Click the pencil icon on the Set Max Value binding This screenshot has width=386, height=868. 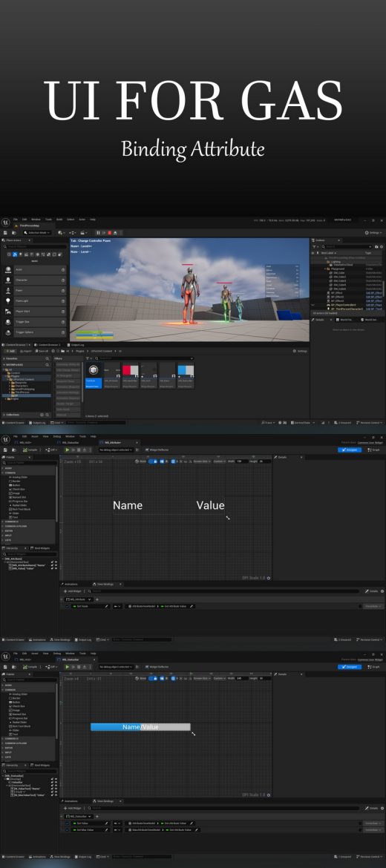click(x=107, y=830)
